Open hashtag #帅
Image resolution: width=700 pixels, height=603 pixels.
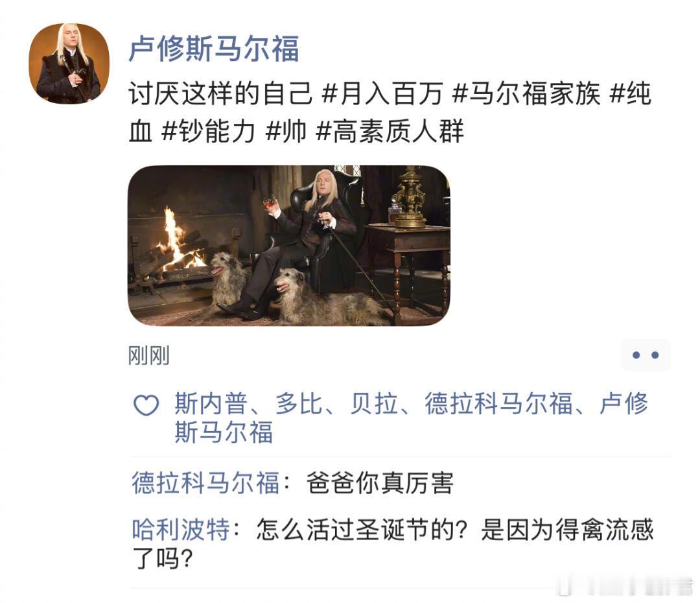pos(286,132)
